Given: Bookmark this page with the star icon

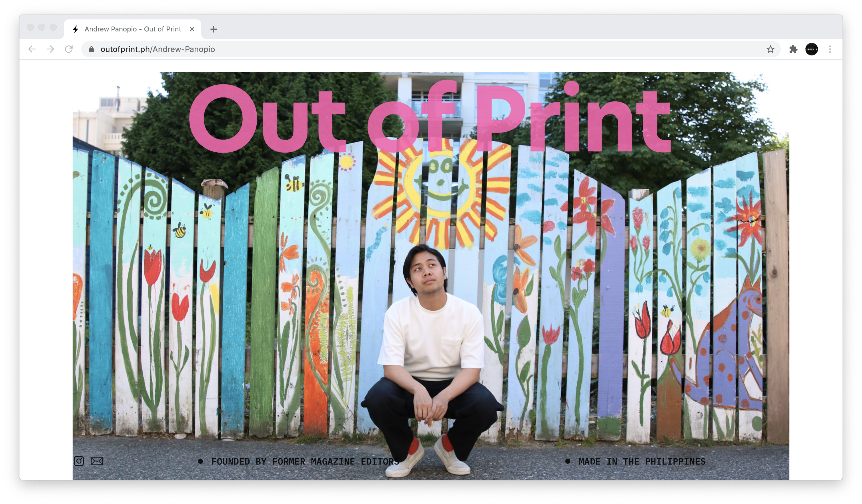Looking at the screenshot, I should [770, 49].
